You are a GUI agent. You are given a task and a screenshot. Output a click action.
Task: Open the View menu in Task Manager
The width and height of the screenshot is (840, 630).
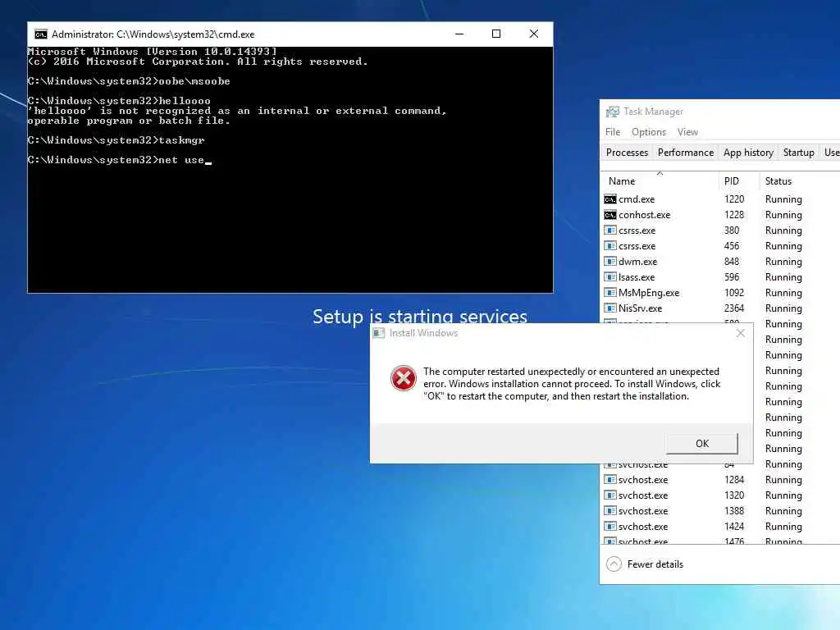[687, 132]
